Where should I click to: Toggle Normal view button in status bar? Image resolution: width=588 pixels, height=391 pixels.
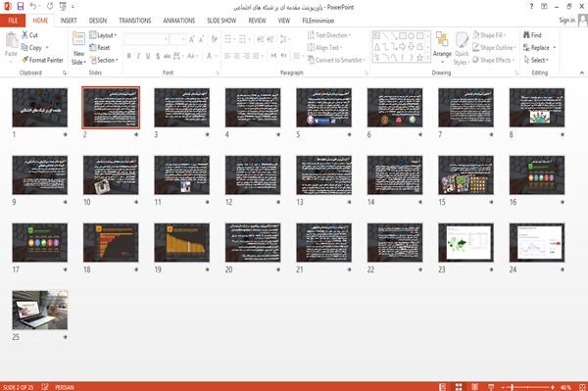(x=443, y=387)
